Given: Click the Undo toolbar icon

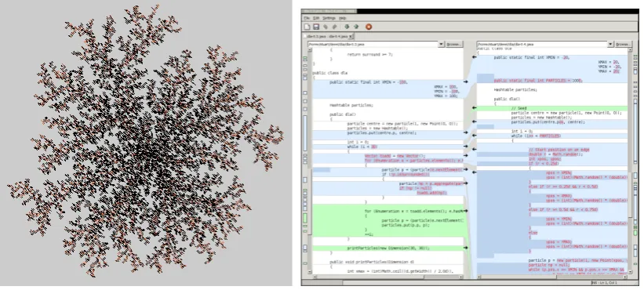Looking at the screenshot, I should click(326, 27).
